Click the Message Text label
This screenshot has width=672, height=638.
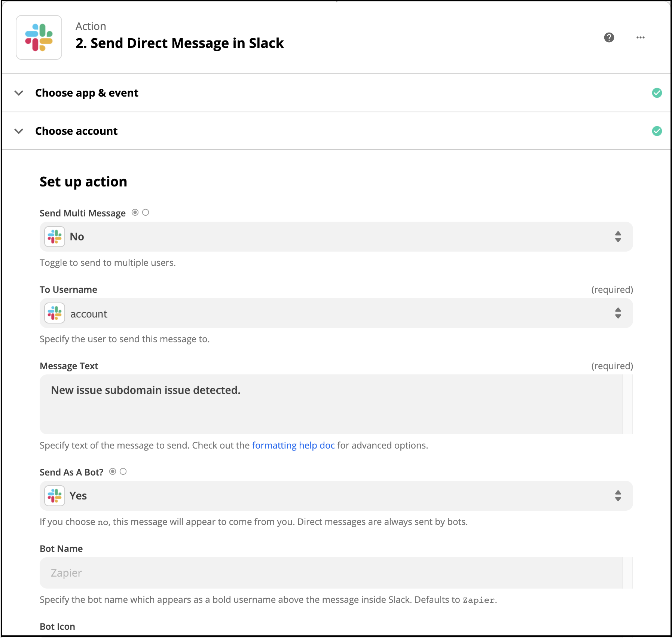point(69,366)
